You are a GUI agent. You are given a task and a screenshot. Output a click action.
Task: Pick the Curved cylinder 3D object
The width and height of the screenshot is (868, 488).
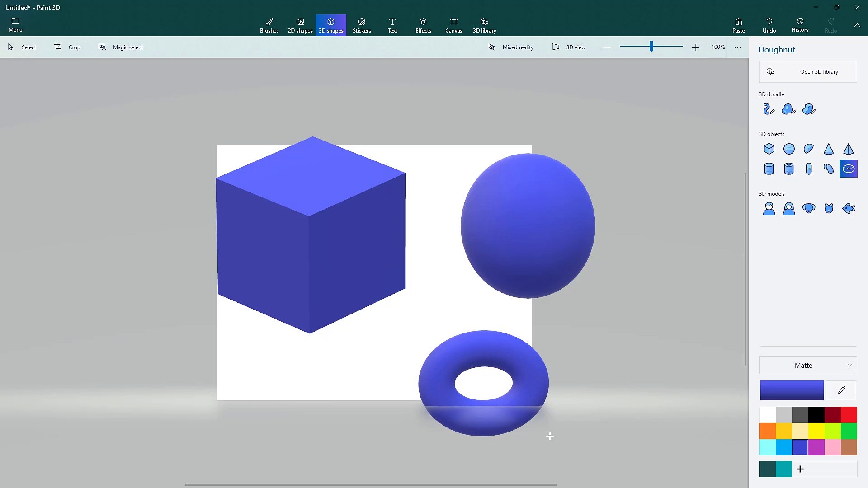(x=829, y=169)
